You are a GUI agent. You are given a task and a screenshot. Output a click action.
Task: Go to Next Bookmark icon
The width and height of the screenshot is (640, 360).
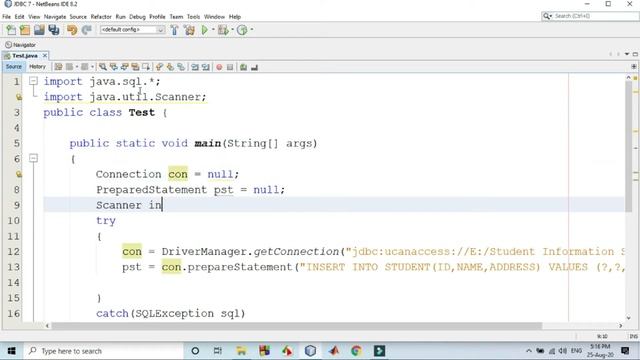point(170,67)
